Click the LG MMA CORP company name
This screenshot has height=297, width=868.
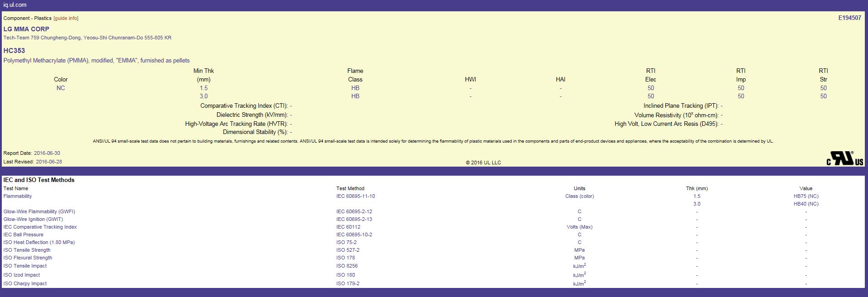click(x=26, y=29)
